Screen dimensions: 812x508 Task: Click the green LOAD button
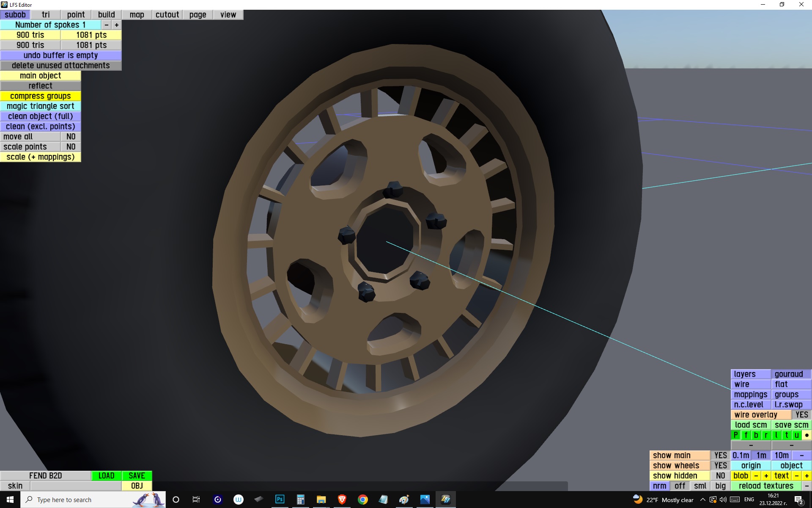point(106,475)
